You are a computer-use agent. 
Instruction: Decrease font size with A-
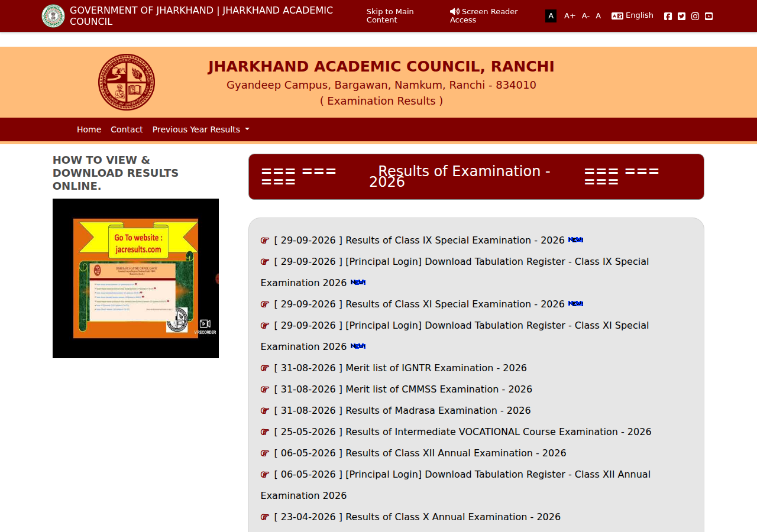pos(585,16)
